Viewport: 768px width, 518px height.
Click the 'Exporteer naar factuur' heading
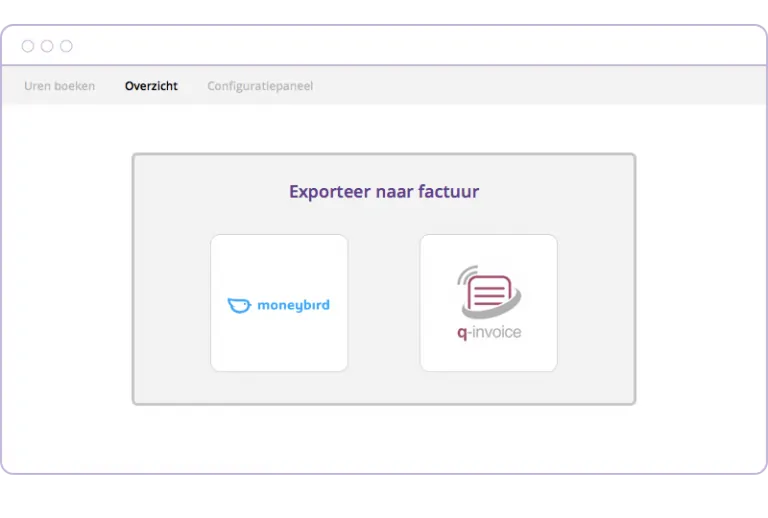pos(384,191)
